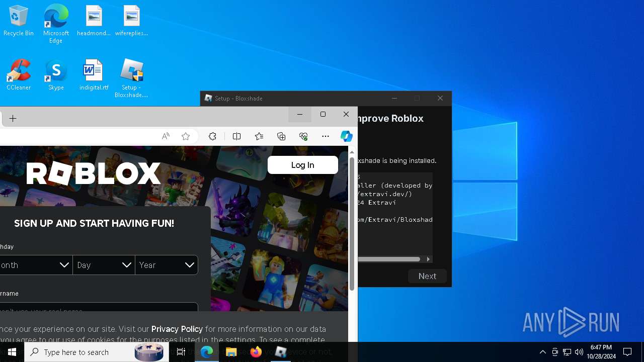644x362 pixels.
Task: Launch Microsoft Edge desktop shortcut
Action: (56, 24)
